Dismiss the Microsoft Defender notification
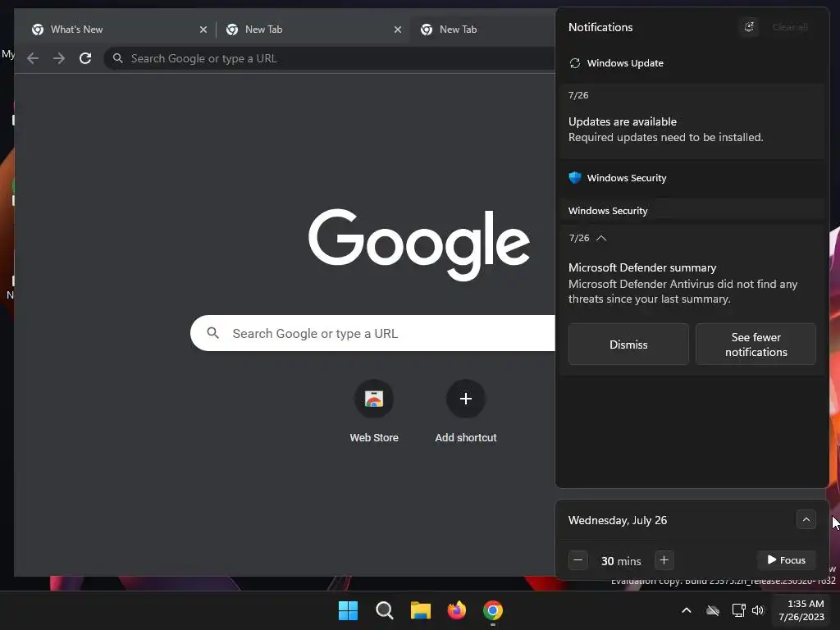The width and height of the screenshot is (840, 630). click(x=628, y=345)
